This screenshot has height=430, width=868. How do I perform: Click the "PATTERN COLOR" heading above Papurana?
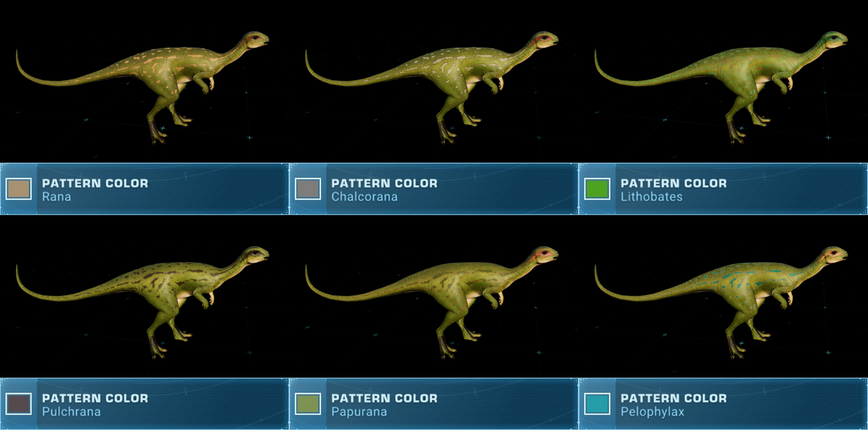[384, 398]
